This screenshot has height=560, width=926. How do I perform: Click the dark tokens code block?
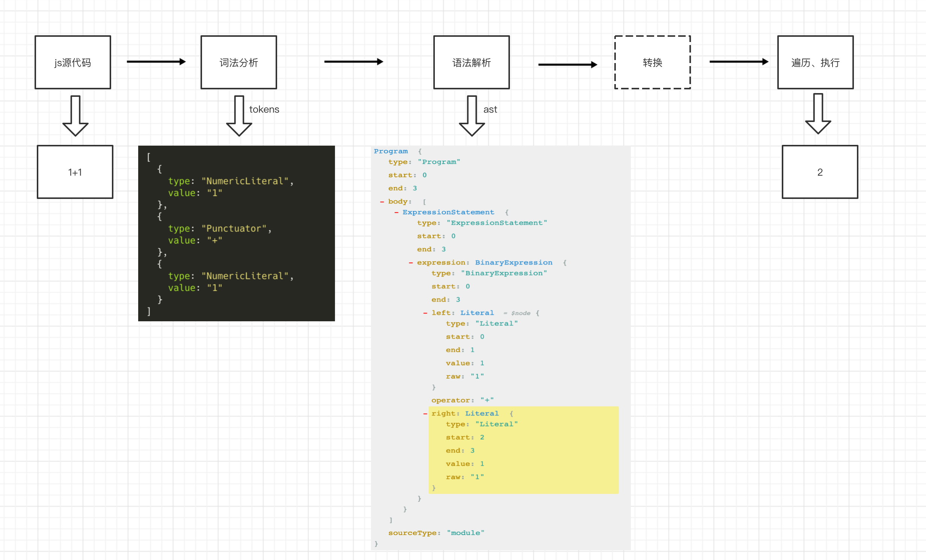pos(237,233)
